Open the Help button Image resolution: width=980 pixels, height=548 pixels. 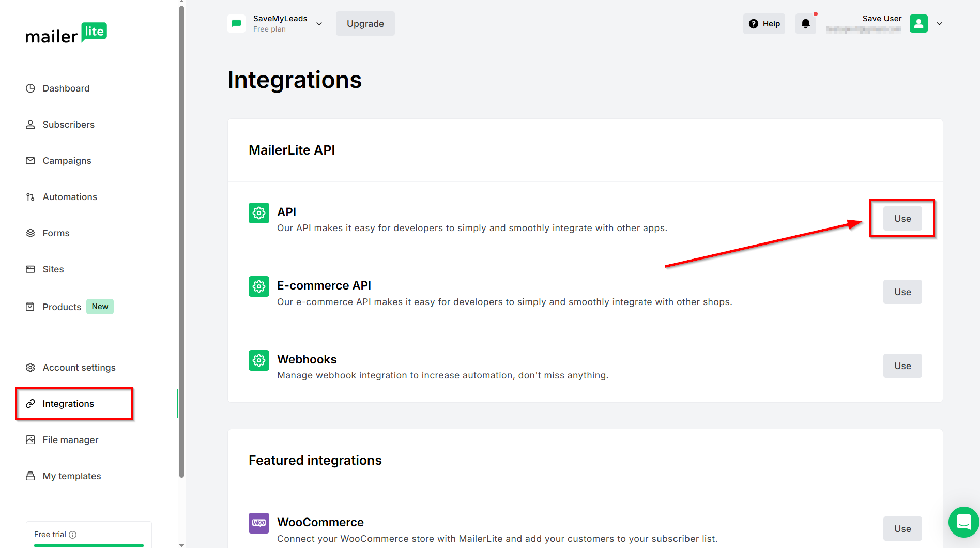point(764,24)
